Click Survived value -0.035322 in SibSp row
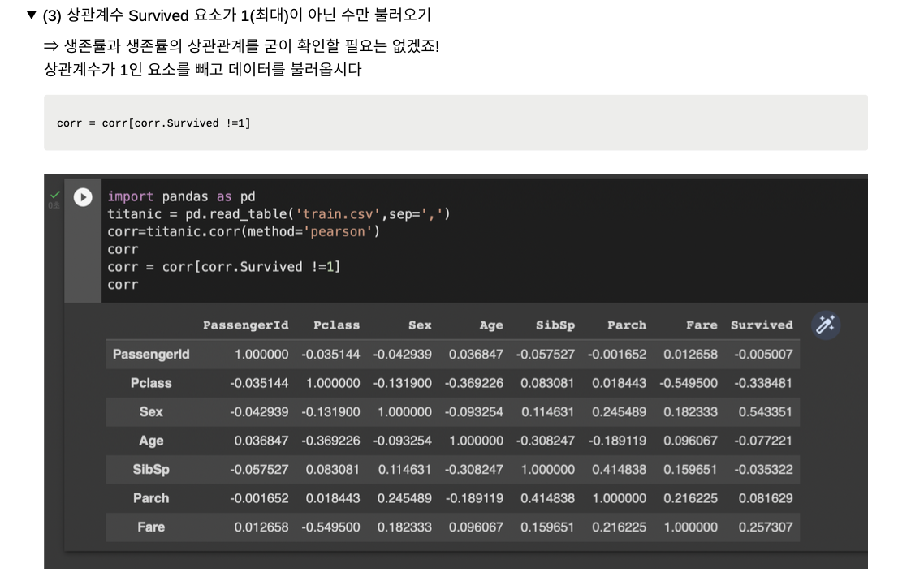The width and height of the screenshot is (924, 581). (763, 470)
